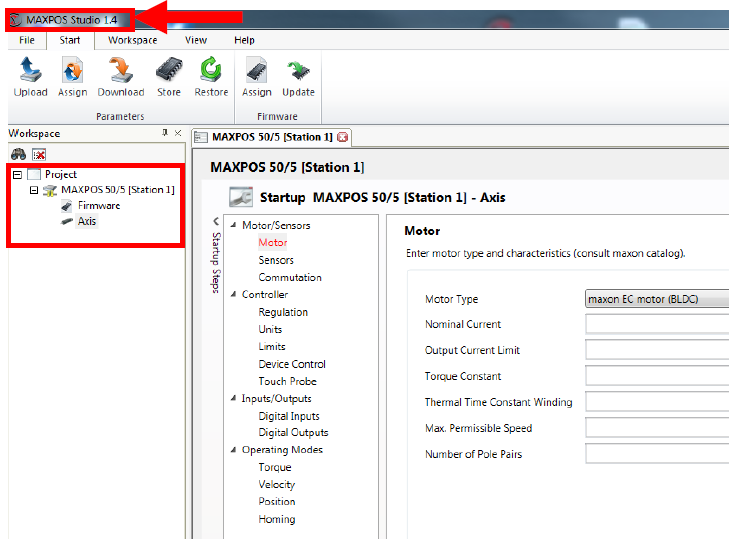The image size is (734, 543).
Task: Select the Touch Probe startup step
Action: [287, 381]
